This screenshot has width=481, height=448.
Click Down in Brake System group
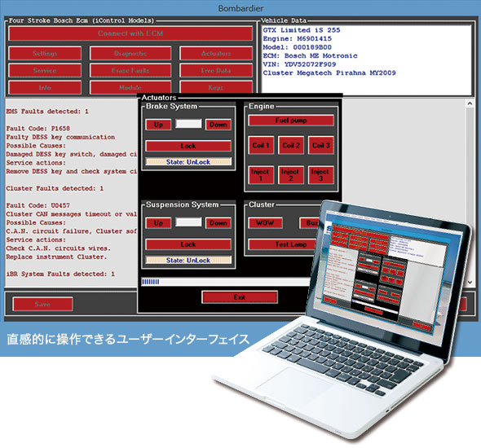click(x=218, y=125)
